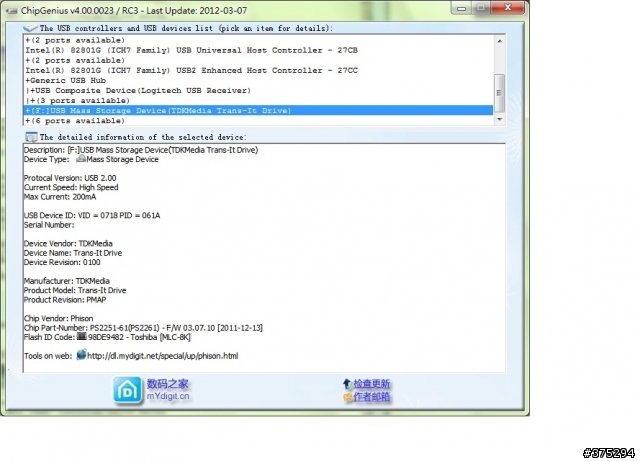Close the ChipGenius window
Image resolution: width=640 pixels, height=461 pixels.
point(508,8)
